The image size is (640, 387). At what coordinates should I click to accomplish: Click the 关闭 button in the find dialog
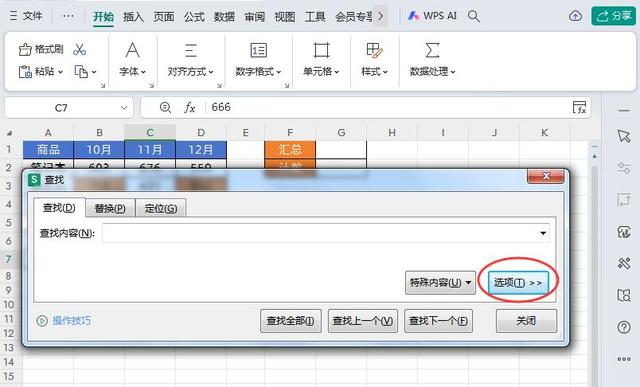[526, 321]
